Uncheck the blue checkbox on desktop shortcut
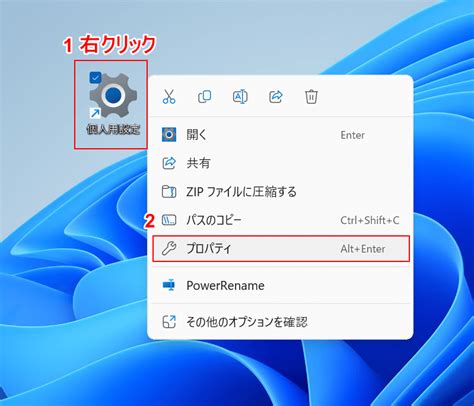The height and width of the screenshot is (406, 474). click(95, 78)
